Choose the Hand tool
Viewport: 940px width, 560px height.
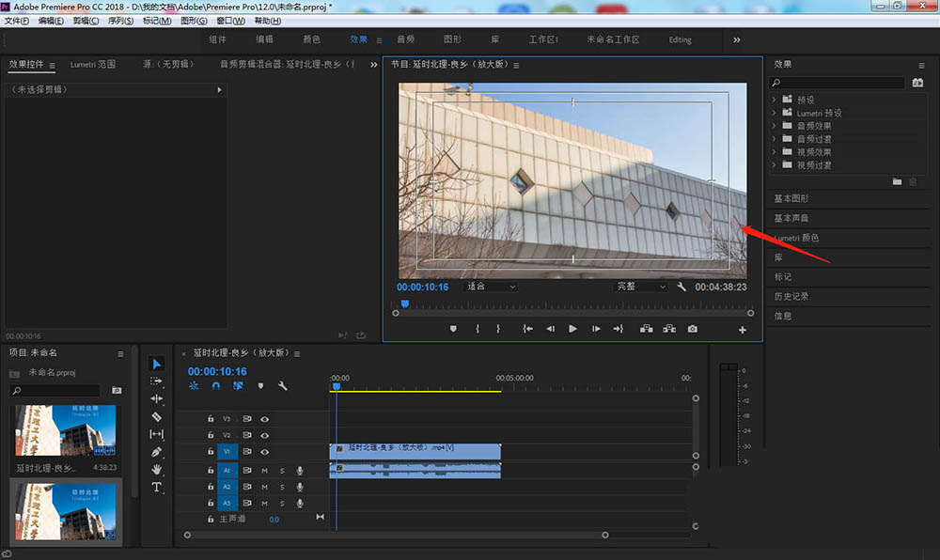point(157,470)
